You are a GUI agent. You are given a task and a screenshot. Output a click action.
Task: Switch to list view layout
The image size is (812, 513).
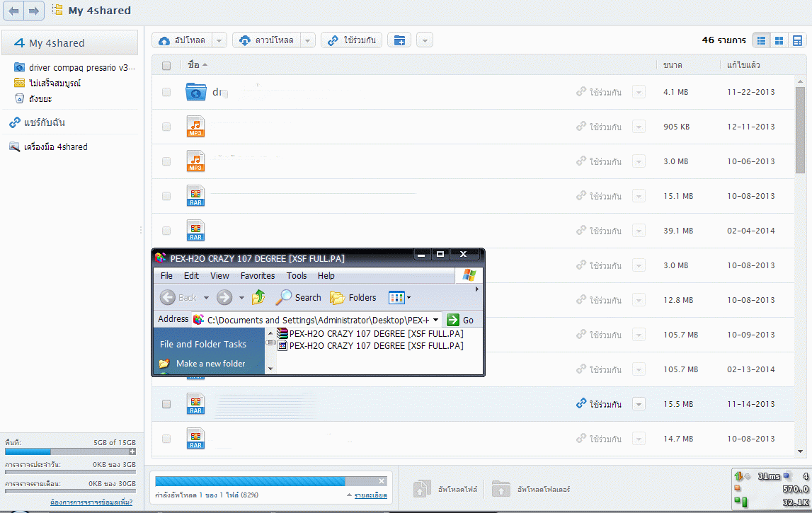coord(761,40)
